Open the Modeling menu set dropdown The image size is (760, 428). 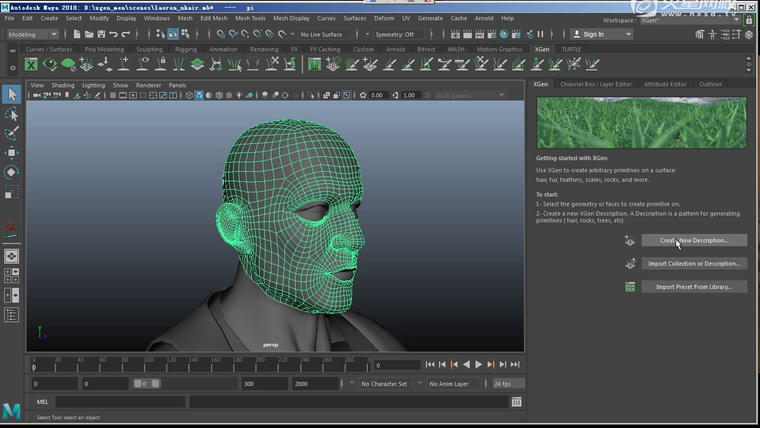pos(33,34)
